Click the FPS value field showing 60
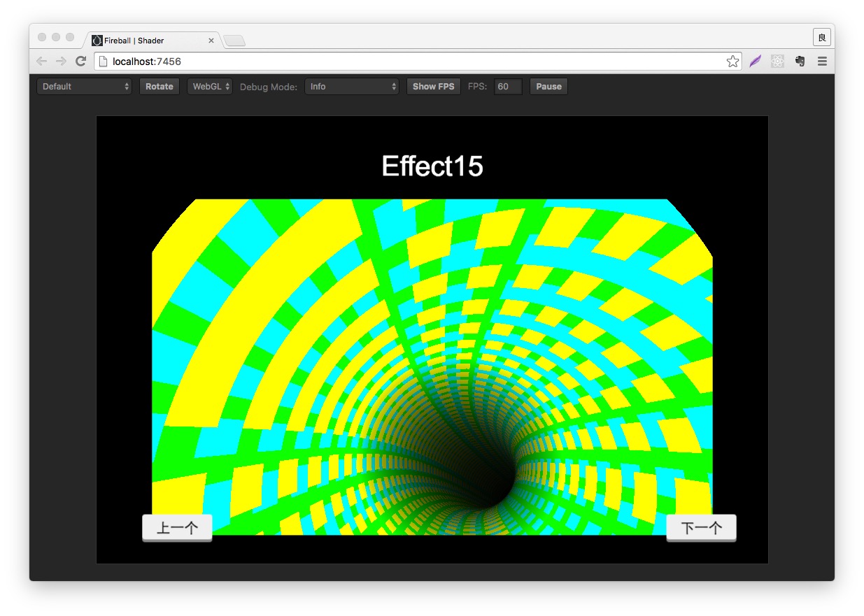Screen dimensions: 864x616 (x=508, y=87)
